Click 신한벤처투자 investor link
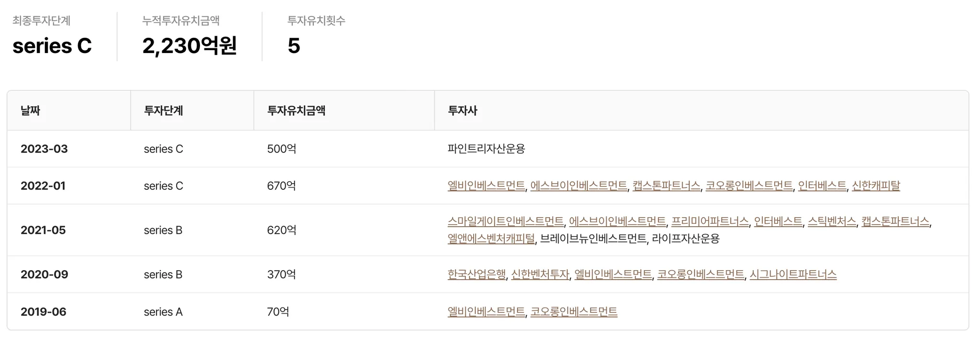980x340 pixels. (540, 274)
